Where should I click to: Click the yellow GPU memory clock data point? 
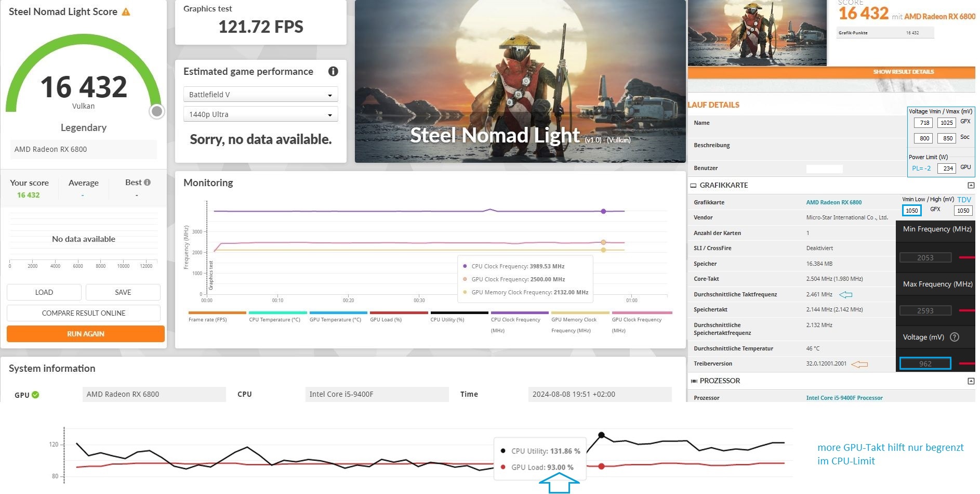pyautogui.click(x=603, y=250)
